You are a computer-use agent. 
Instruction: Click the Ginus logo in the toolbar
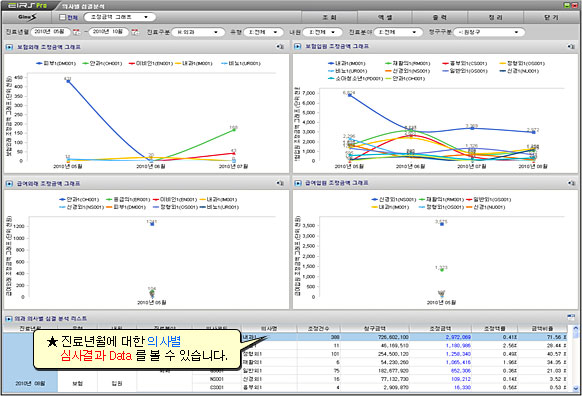pyautogui.click(x=27, y=17)
